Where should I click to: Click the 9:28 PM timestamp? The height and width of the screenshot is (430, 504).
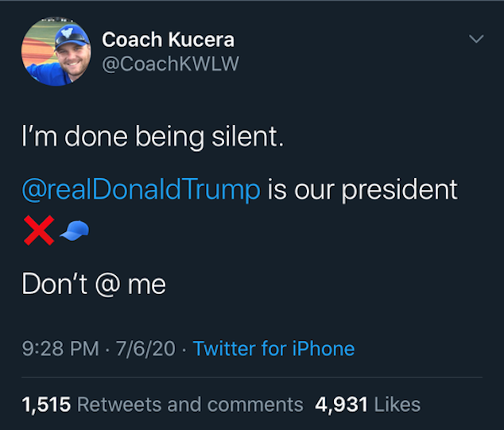pyautogui.click(x=60, y=349)
